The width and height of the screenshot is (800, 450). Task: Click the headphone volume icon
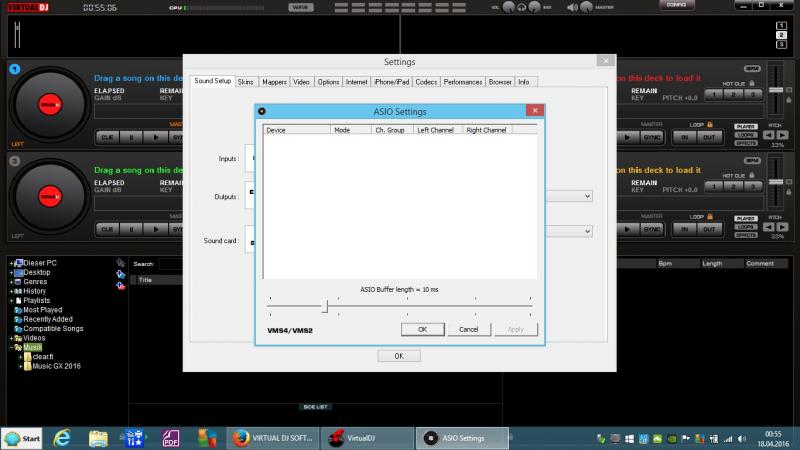521,7
